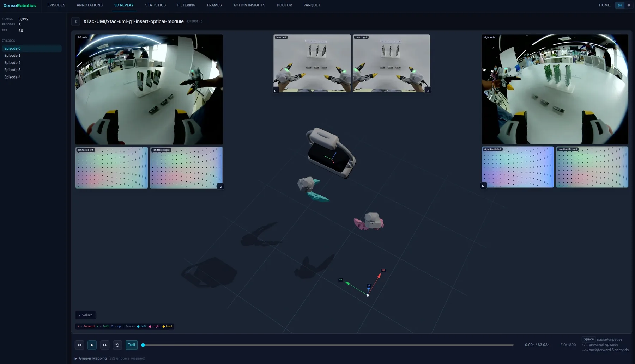Screen dimensions: 635x364
Task: Click the timeline scrubber handle
Action: tap(143, 345)
